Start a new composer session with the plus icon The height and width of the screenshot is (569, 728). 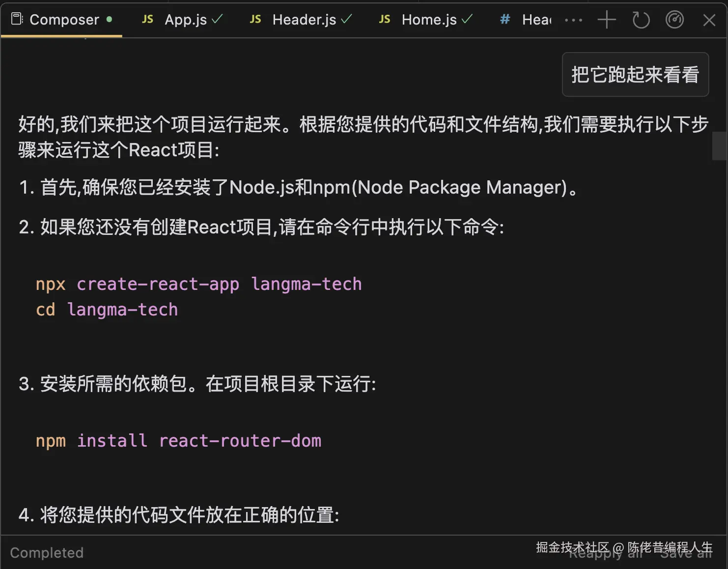(x=607, y=20)
